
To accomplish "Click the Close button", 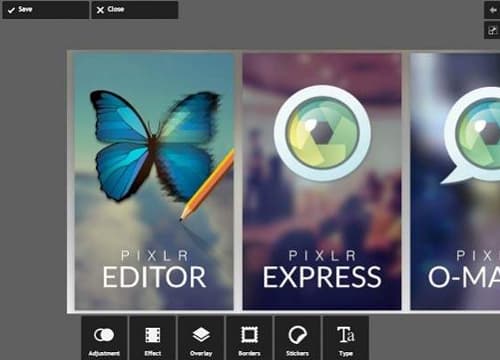I will [135, 10].
